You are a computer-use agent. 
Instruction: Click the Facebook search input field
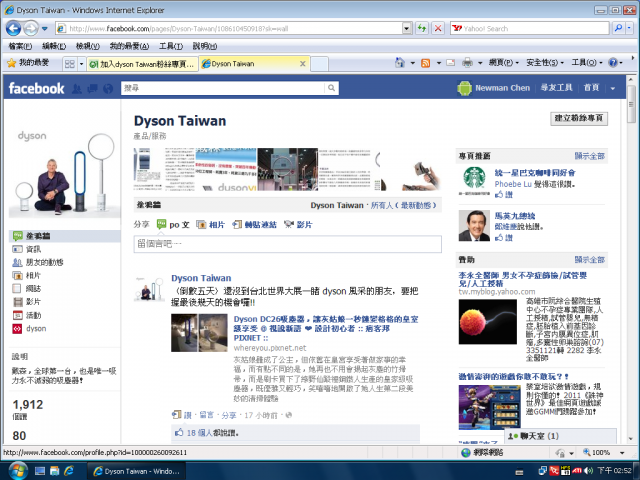pyautogui.click(x=223, y=88)
